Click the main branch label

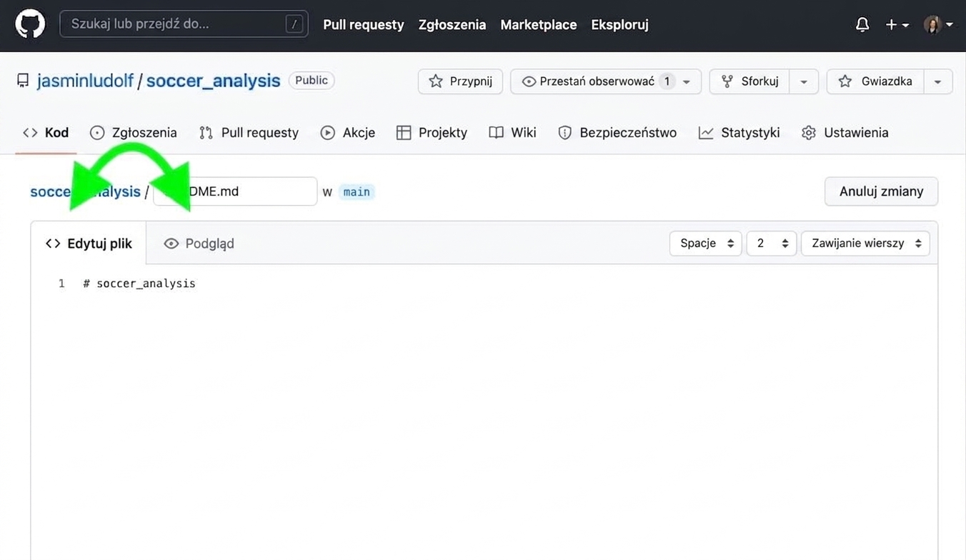357,192
